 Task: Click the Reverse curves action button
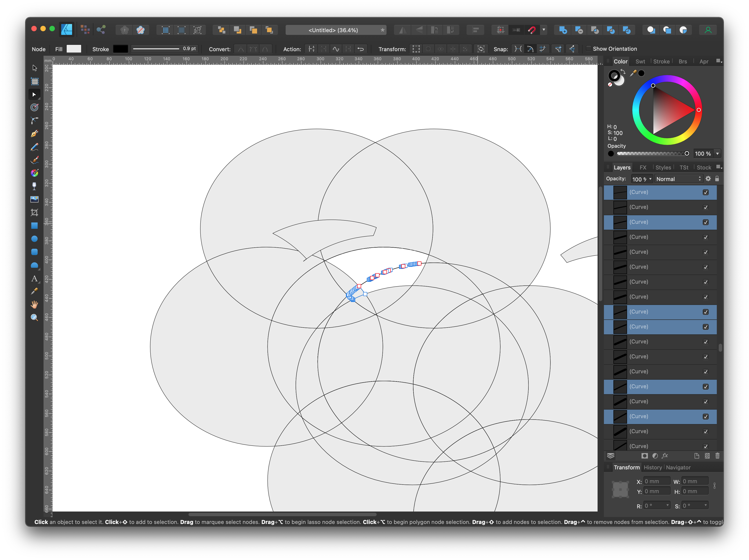click(x=361, y=49)
